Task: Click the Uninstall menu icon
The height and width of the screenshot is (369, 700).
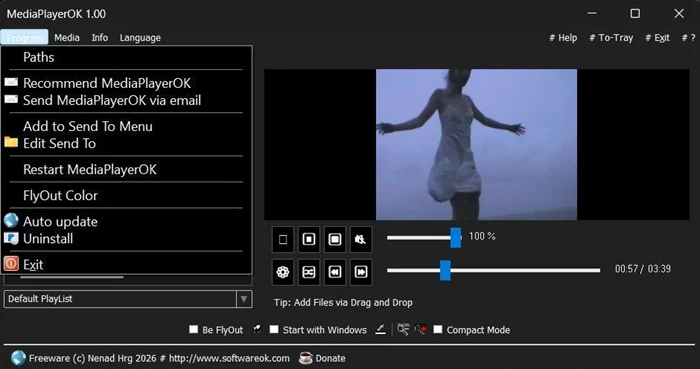Action: pyautogui.click(x=11, y=238)
